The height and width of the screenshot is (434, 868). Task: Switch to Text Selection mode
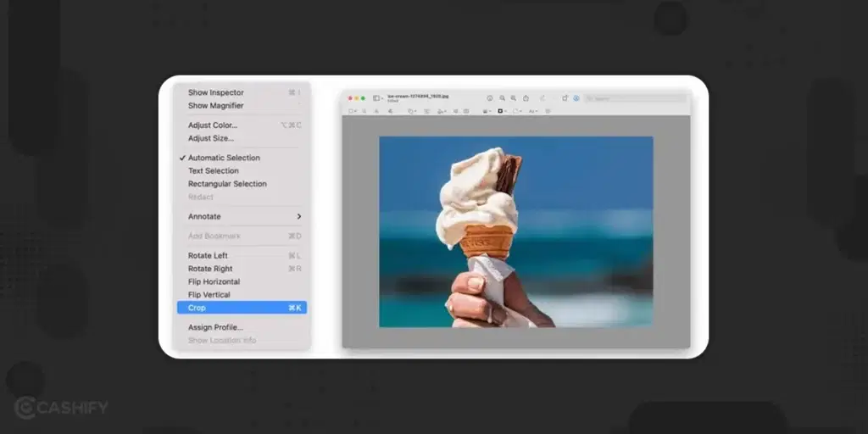(242, 170)
